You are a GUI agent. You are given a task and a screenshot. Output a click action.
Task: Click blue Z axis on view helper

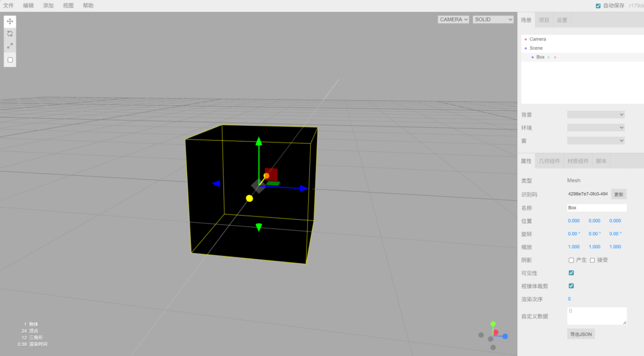pos(505,336)
